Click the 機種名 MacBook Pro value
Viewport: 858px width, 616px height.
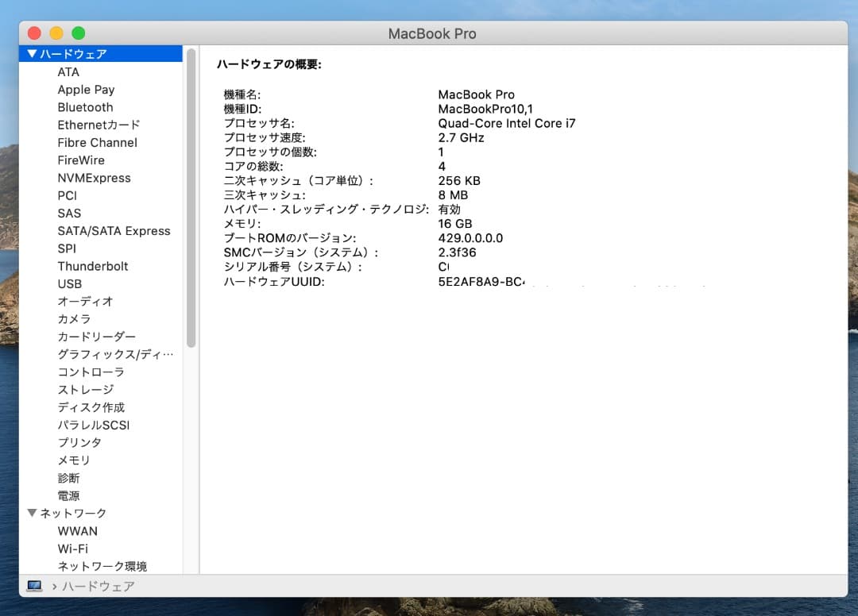point(476,94)
